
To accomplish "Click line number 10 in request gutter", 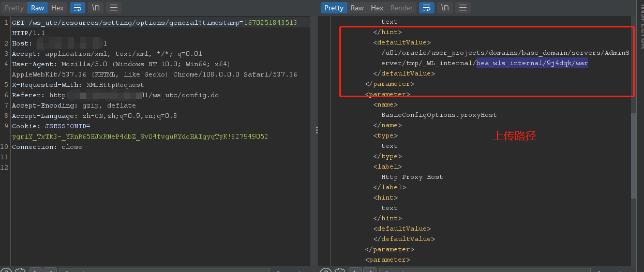I will (x=5, y=147).
